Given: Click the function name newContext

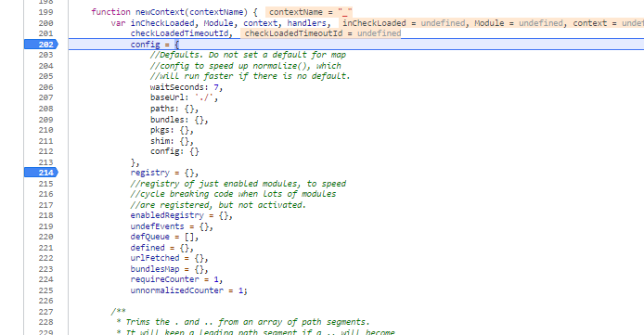Looking at the screenshot, I should click(161, 12).
